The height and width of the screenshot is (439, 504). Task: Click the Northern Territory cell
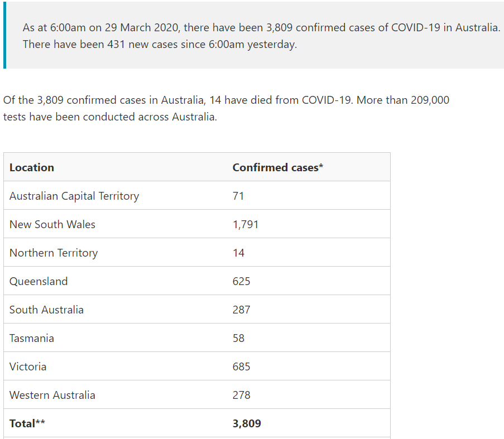pyautogui.click(x=54, y=253)
